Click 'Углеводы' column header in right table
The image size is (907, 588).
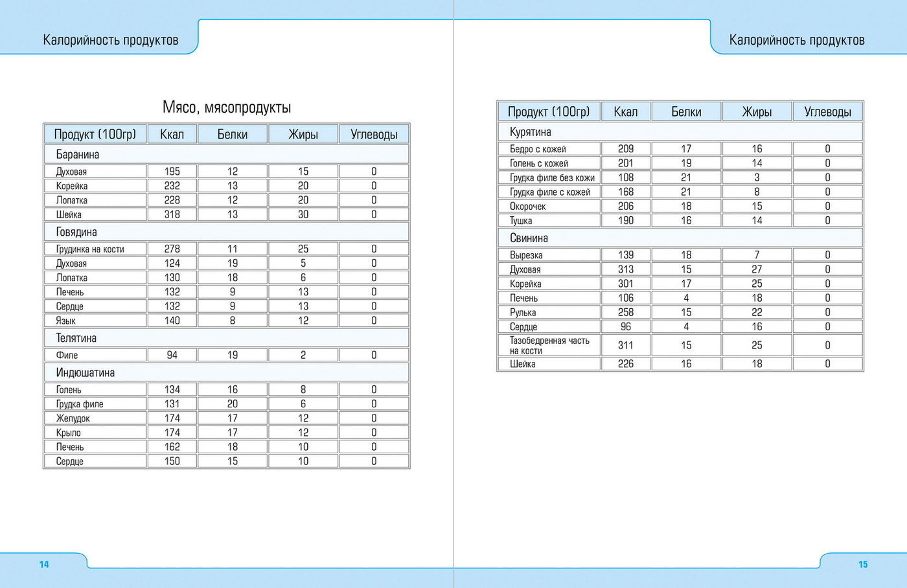827,112
